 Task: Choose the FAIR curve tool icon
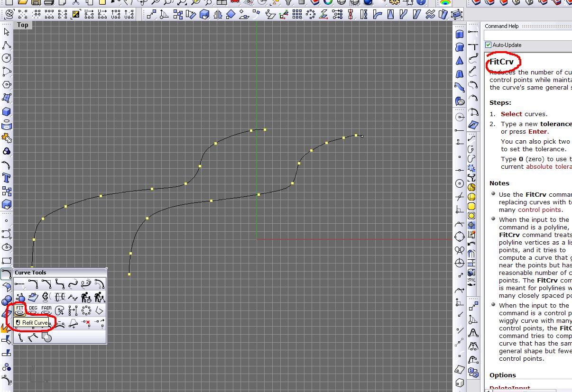(x=46, y=310)
